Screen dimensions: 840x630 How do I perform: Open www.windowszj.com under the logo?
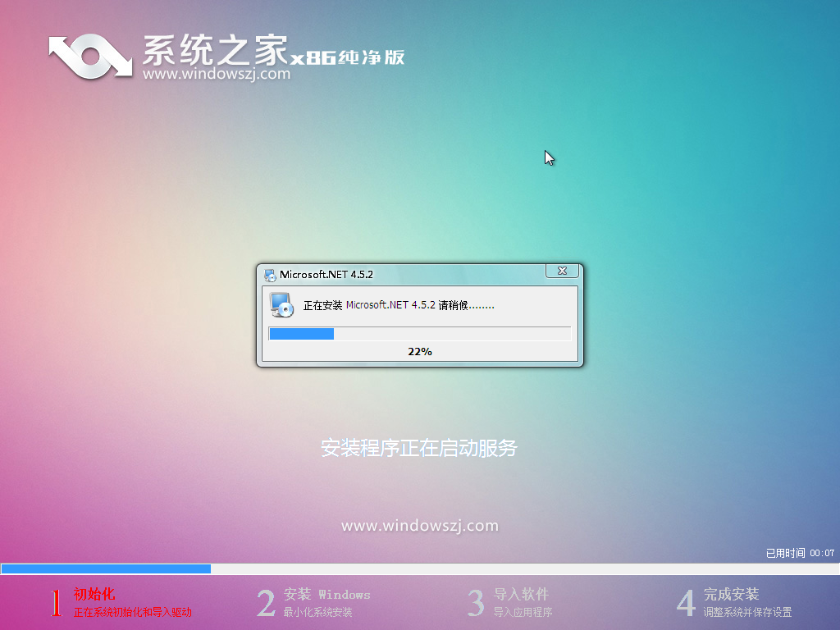[x=215, y=75]
